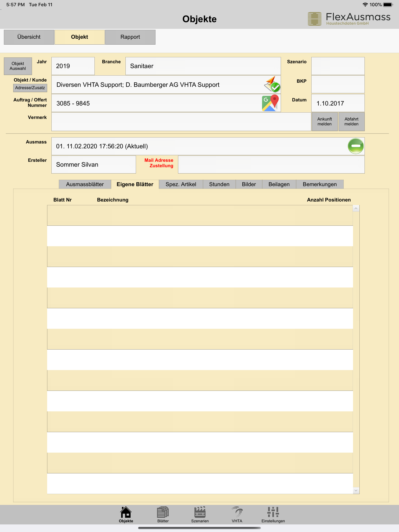This screenshot has height=532, width=399.
Task: Open the VHTA tab icon
Action: (x=237, y=514)
